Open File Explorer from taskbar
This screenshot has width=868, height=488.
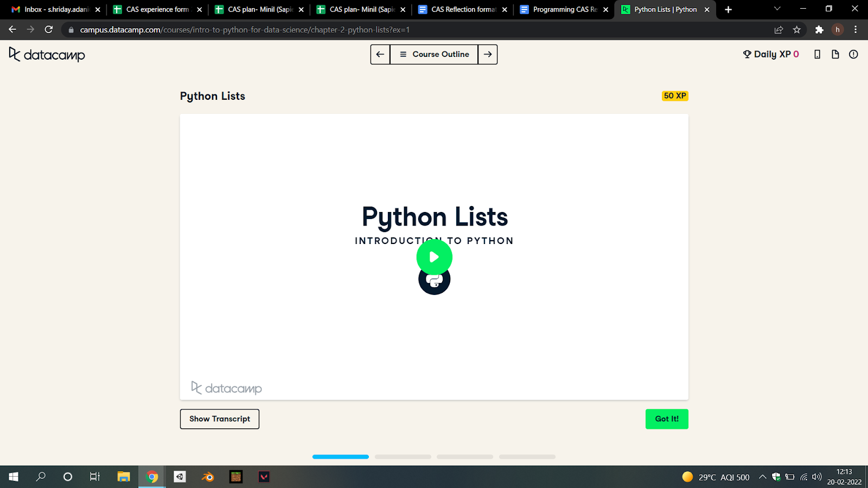point(124,477)
